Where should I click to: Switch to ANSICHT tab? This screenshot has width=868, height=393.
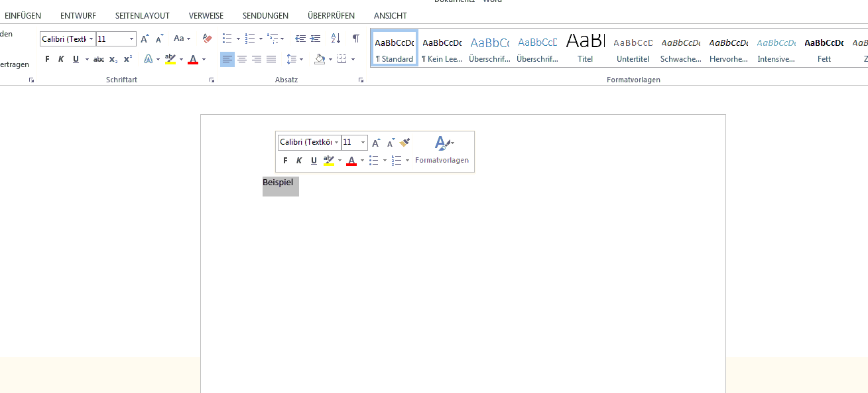[391, 15]
